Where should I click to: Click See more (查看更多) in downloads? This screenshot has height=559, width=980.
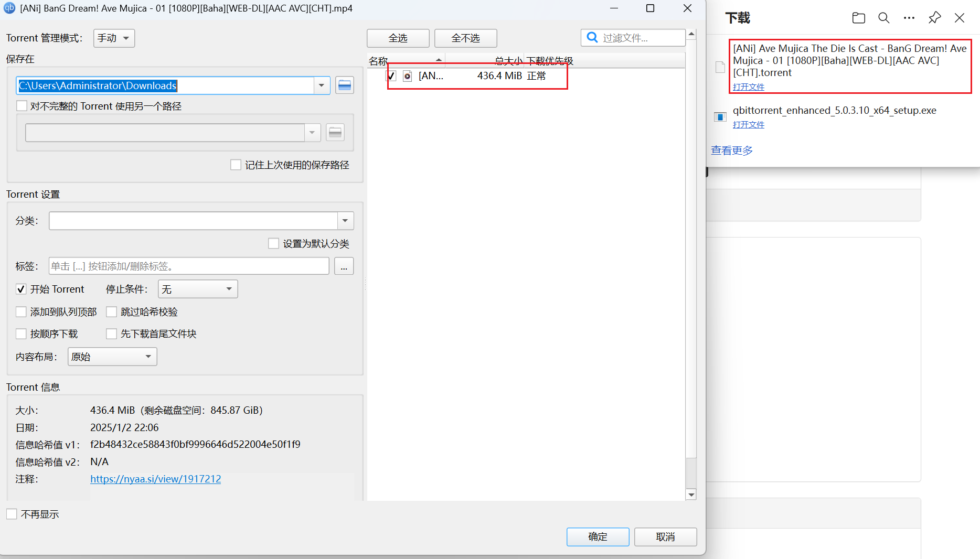(732, 150)
